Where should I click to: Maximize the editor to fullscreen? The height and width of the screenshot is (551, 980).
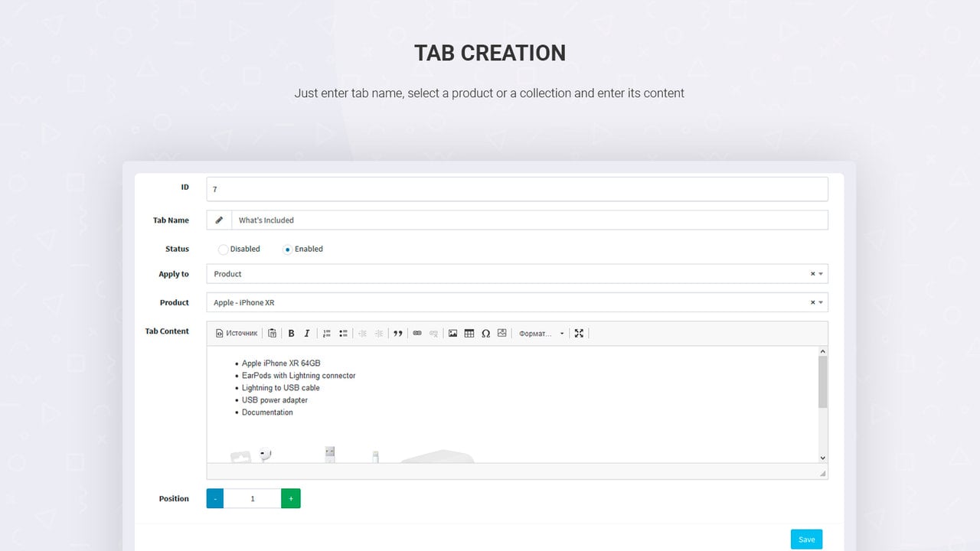click(x=579, y=334)
